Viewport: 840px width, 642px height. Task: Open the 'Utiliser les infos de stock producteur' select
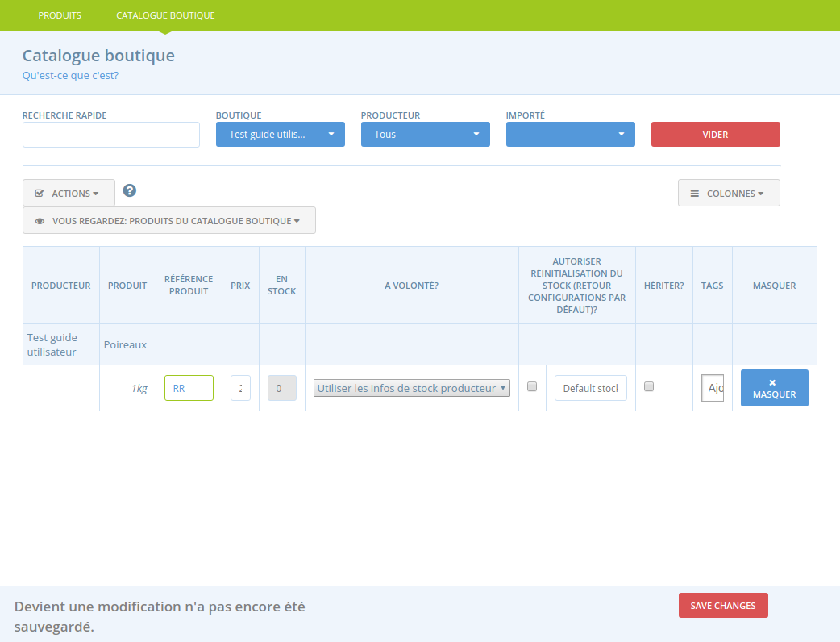coord(411,388)
